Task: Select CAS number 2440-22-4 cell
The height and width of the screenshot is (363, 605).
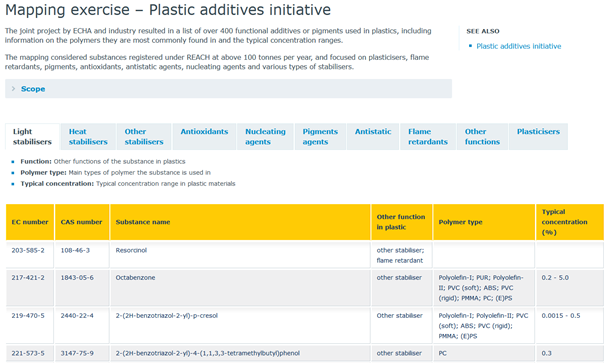Action: 82,326
